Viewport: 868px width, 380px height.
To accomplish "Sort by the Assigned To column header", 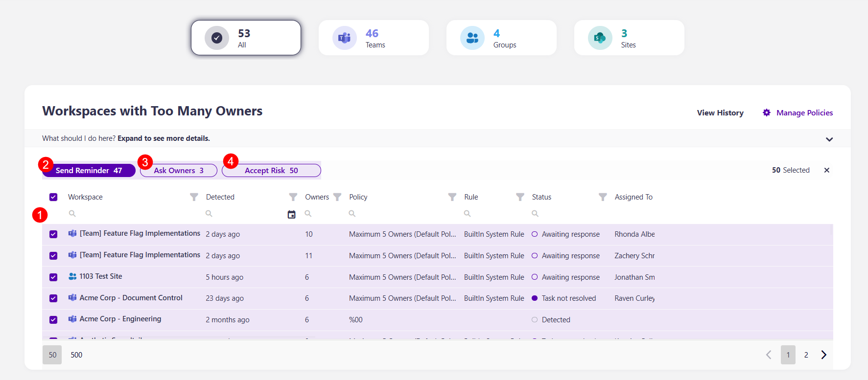I will click(633, 197).
